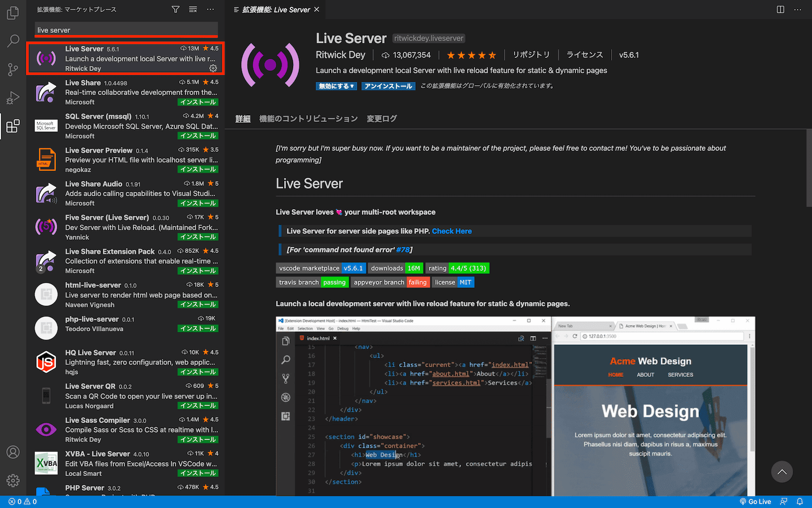Install Live Server Preview extension

(x=198, y=169)
